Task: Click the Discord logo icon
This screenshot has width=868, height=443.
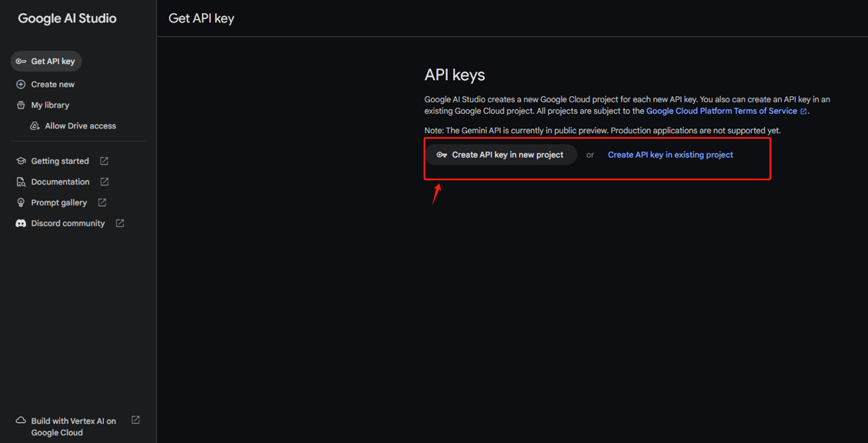Action: pyautogui.click(x=21, y=224)
